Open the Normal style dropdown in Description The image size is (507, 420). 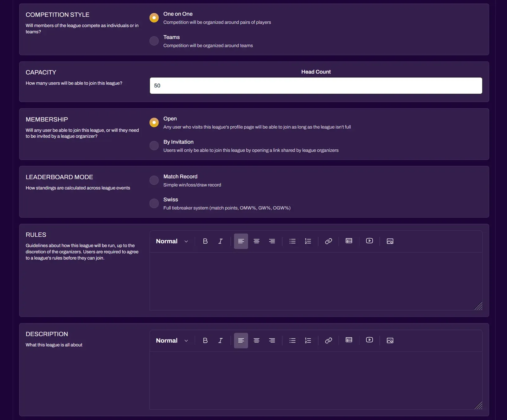point(171,340)
